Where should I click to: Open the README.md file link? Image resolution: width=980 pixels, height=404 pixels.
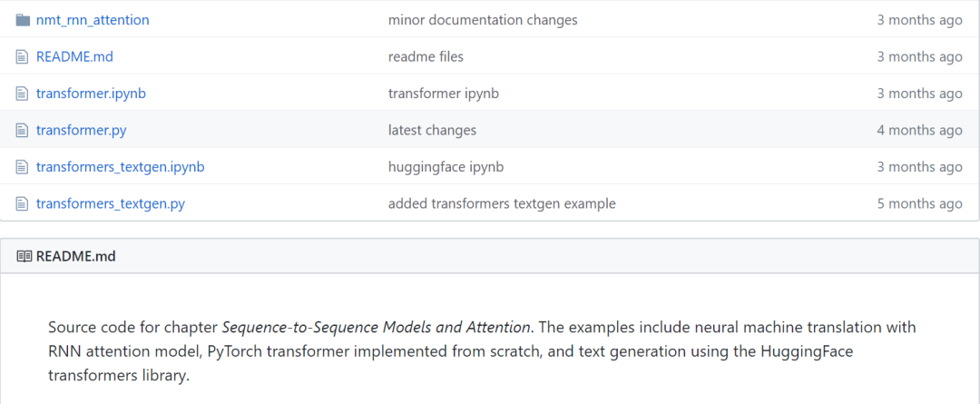74,56
